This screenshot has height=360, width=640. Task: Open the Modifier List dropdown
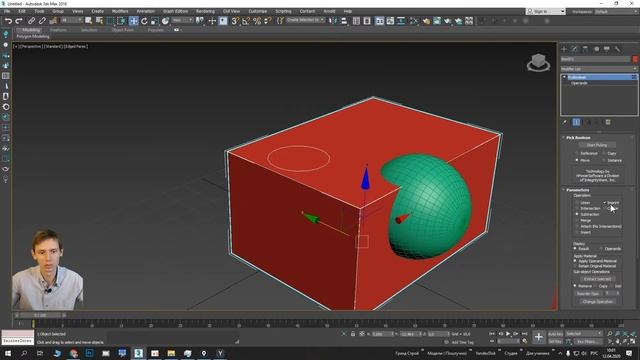point(599,69)
